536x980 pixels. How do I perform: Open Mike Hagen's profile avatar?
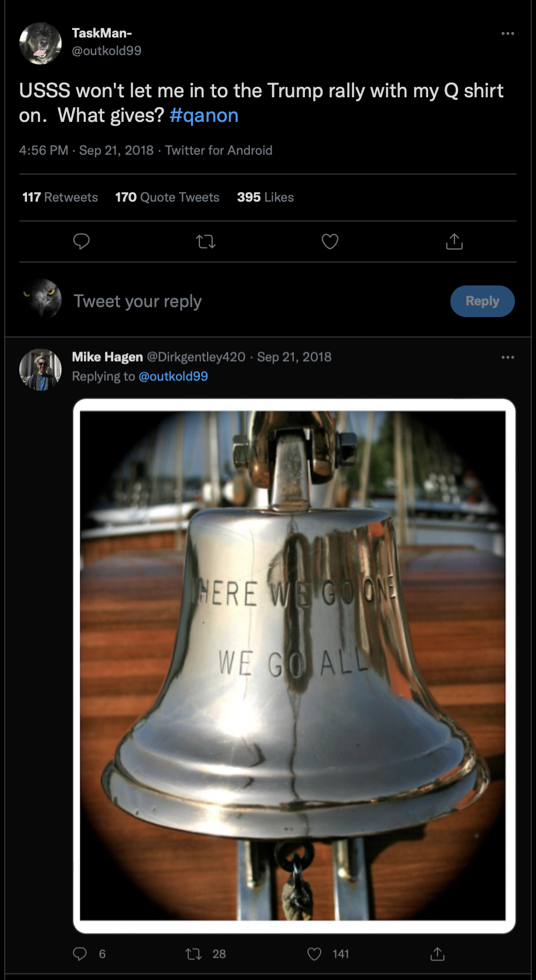(40, 370)
